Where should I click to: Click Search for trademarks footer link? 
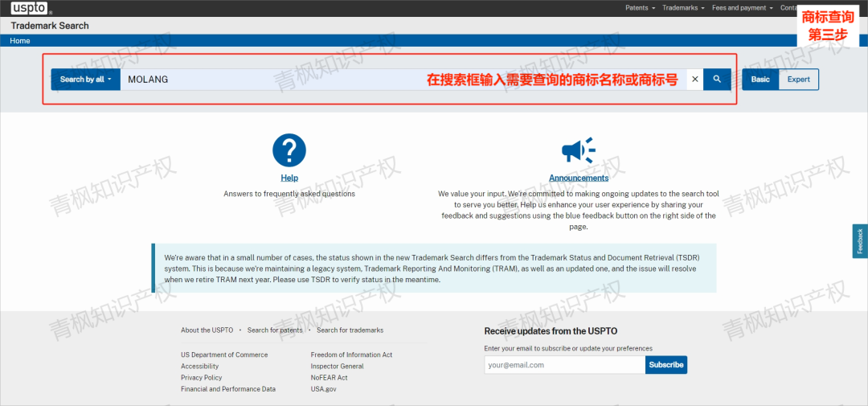tap(350, 330)
